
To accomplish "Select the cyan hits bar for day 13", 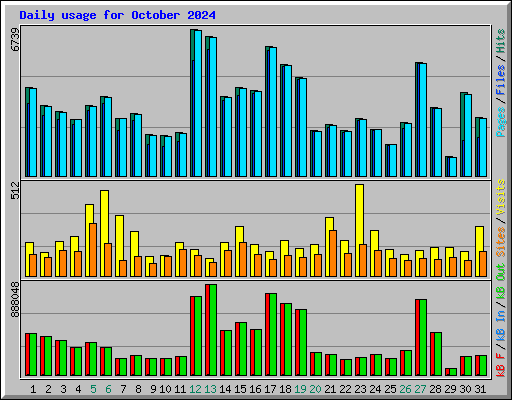I will (213, 107).
